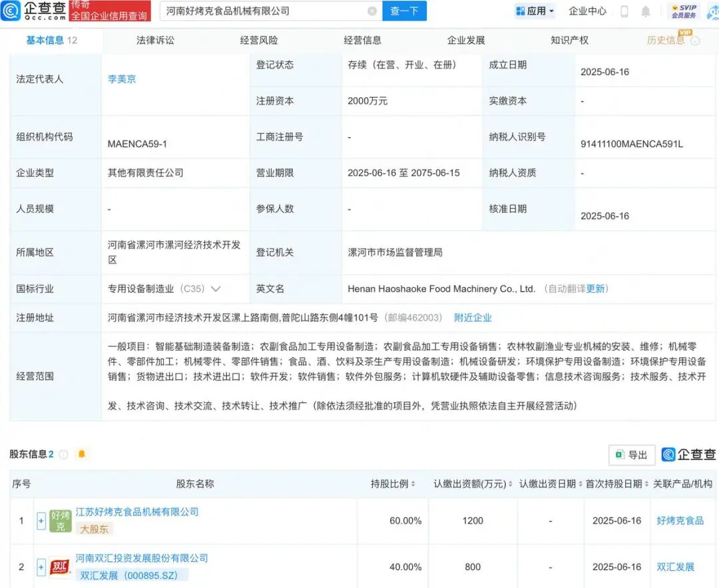Switch to the 法律诉讼 tab
The image size is (719, 588).
[154, 40]
